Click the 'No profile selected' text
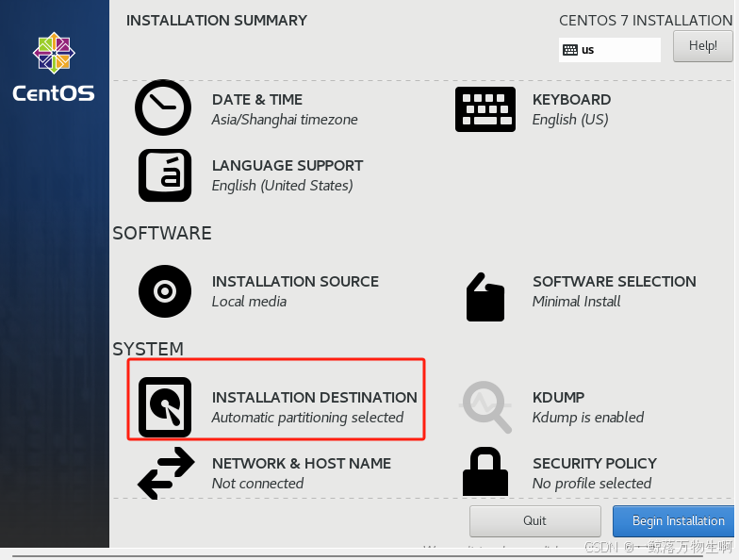 [592, 484]
